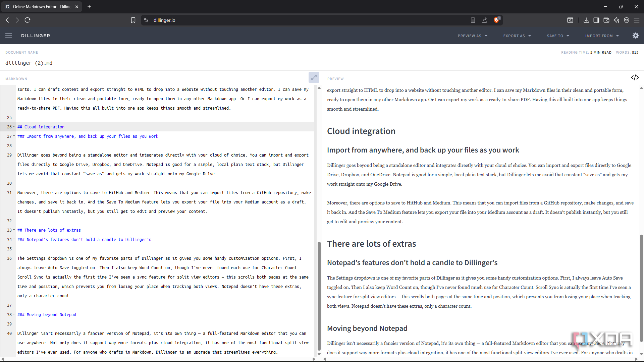Click the preview scrollbar up arrow
Screen dimensions: 644x362
(641, 88)
